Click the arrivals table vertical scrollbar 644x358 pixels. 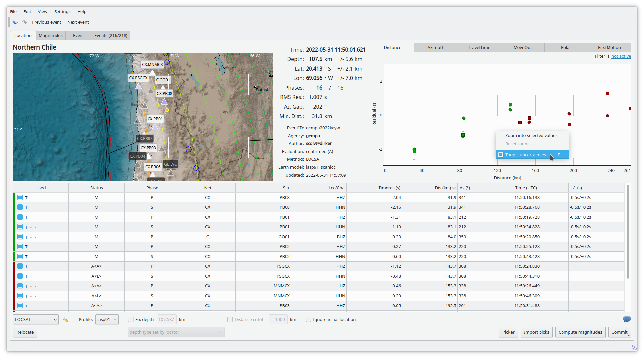tap(628, 232)
